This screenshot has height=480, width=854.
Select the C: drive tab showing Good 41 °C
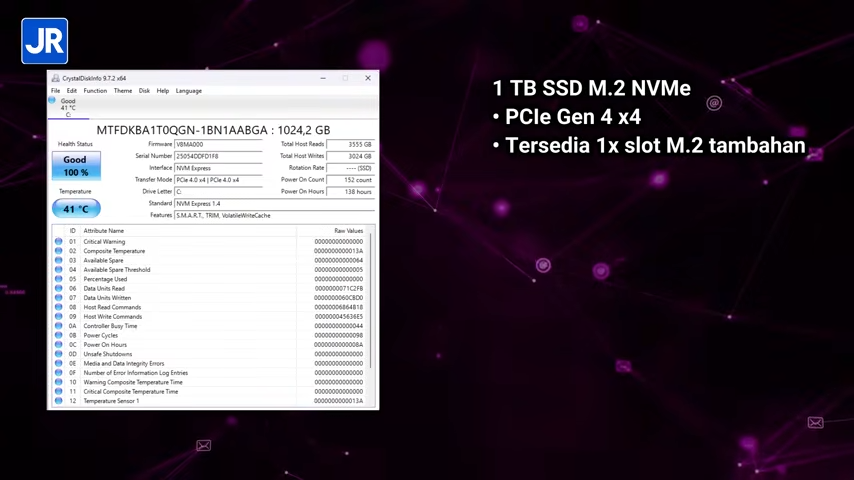(x=68, y=108)
